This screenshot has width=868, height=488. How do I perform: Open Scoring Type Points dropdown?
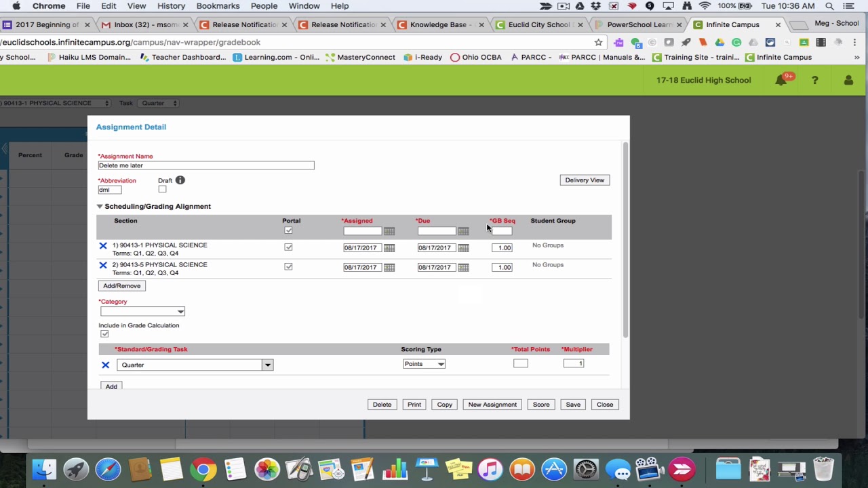[425, 364]
